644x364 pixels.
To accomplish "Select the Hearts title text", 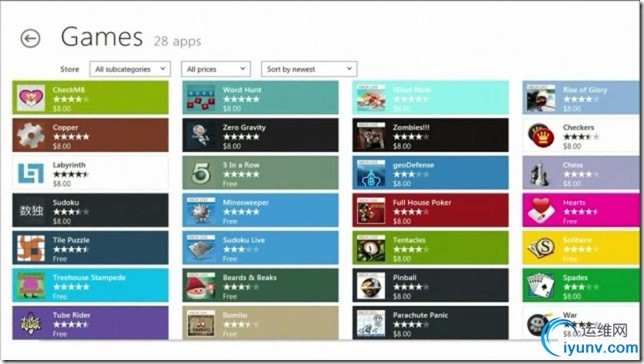I will (x=574, y=202).
